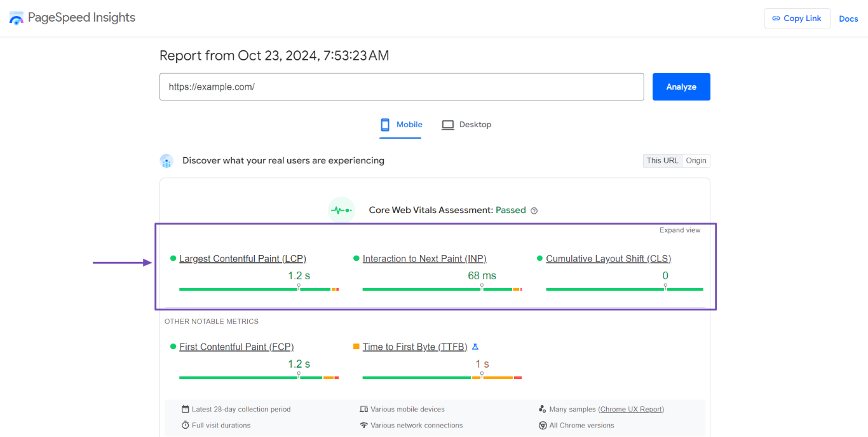Open the help tooltip icon next to Passed
The image size is (868, 437).
click(534, 210)
